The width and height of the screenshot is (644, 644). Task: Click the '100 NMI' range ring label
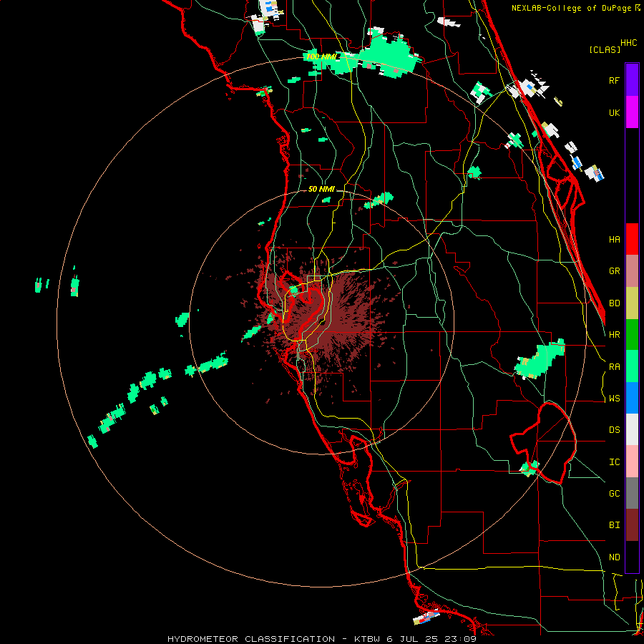coord(321,57)
